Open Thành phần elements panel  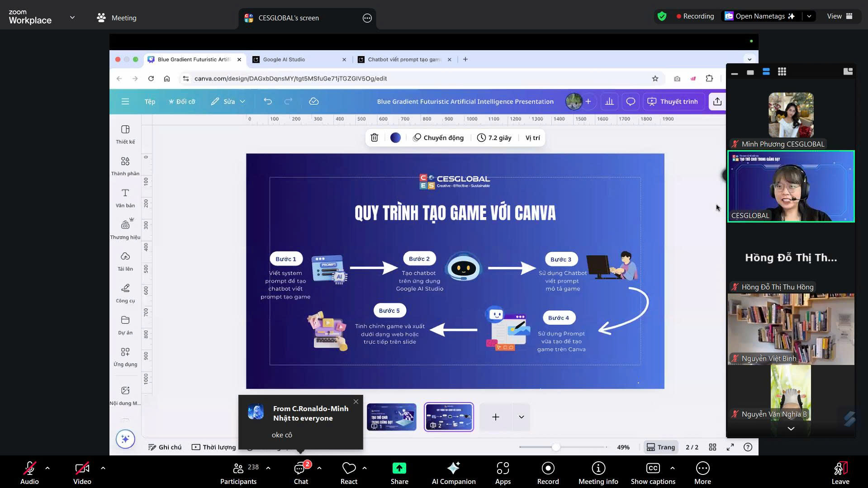tap(125, 166)
